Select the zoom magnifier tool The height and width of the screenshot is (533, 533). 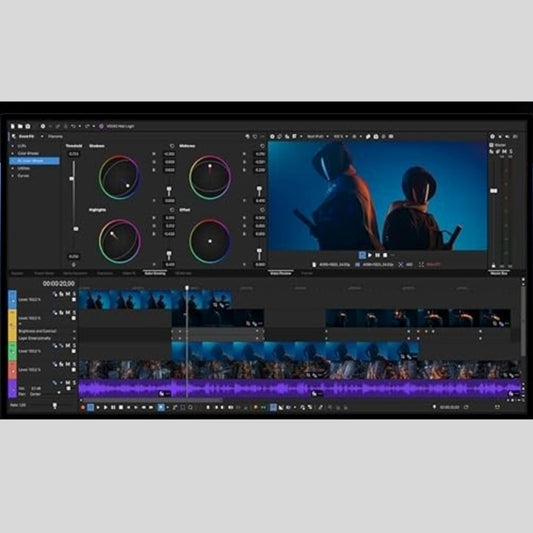[x=190, y=407]
